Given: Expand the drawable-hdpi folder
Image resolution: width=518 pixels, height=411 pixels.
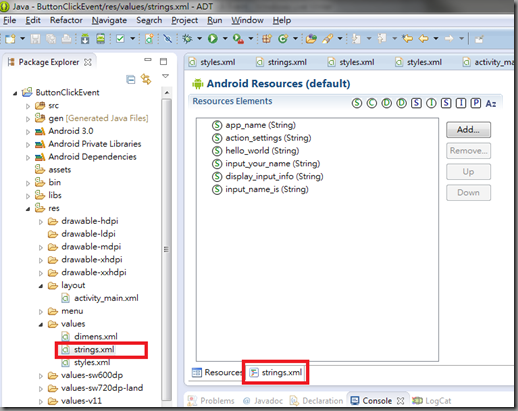Looking at the screenshot, I should (x=41, y=222).
